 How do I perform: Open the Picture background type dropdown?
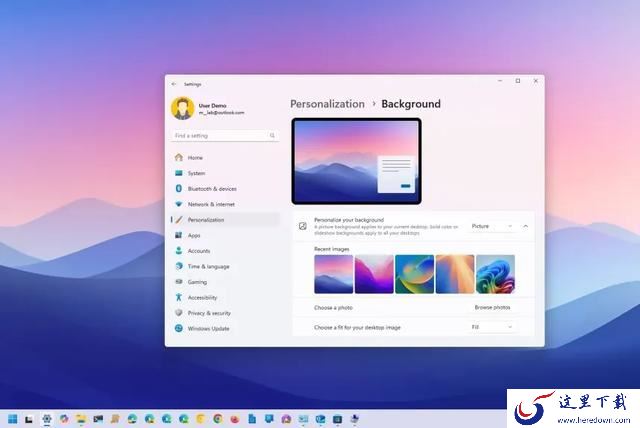491,226
